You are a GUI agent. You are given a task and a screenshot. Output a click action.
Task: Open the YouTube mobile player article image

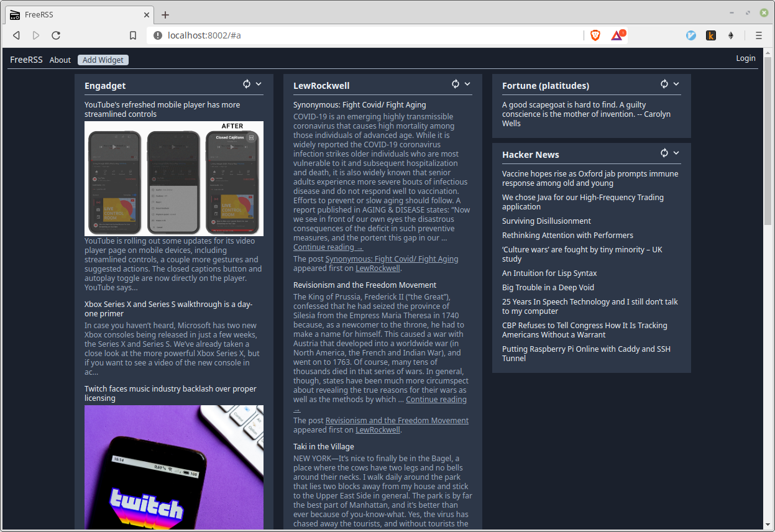click(x=174, y=178)
